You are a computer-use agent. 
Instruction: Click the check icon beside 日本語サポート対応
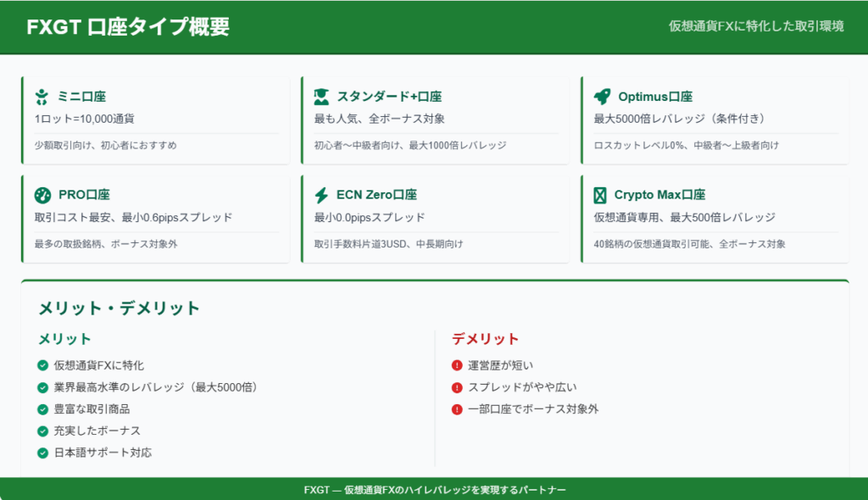[42, 453]
